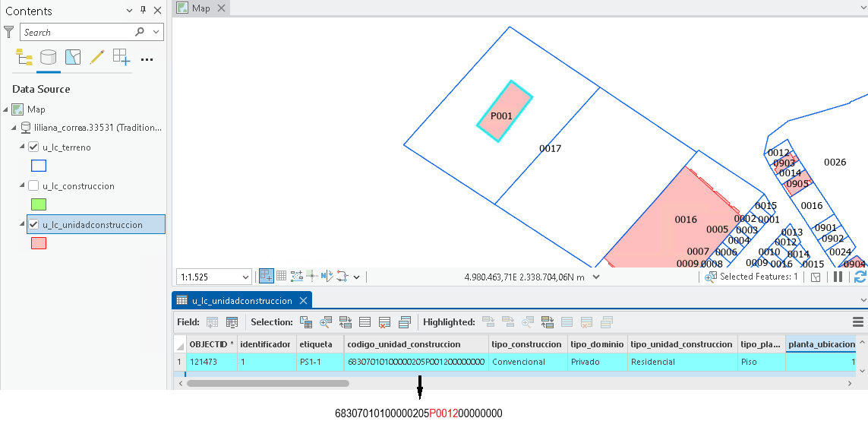The image size is (868, 440).
Task: Switch selection in the attribute table
Action: (x=346, y=322)
